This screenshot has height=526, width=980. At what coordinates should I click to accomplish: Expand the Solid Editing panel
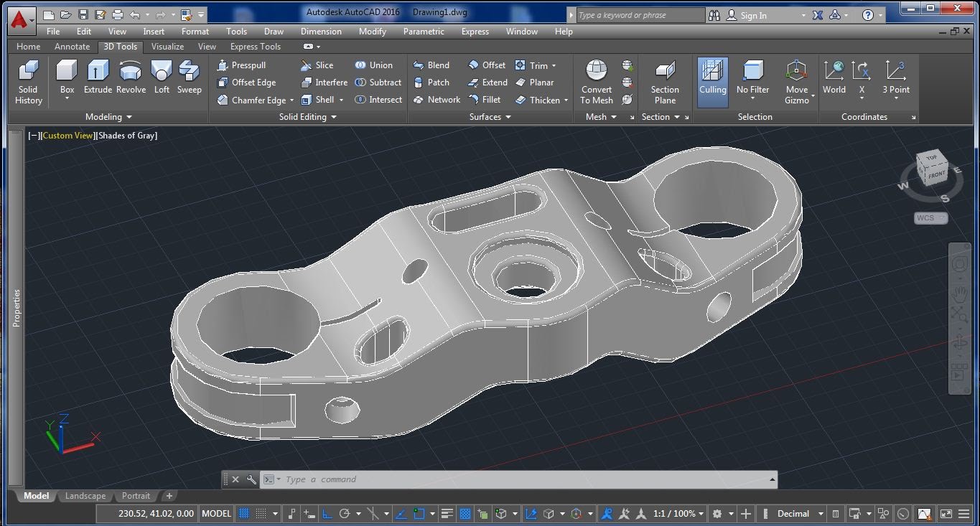[307, 117]
